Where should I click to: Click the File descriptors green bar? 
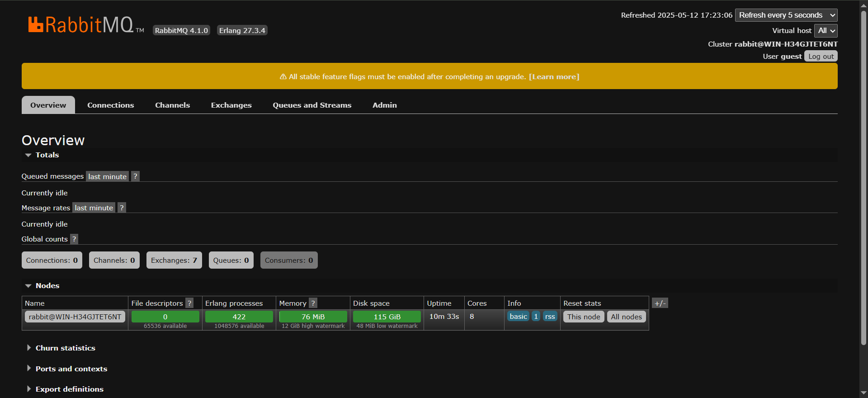[165, 317]
